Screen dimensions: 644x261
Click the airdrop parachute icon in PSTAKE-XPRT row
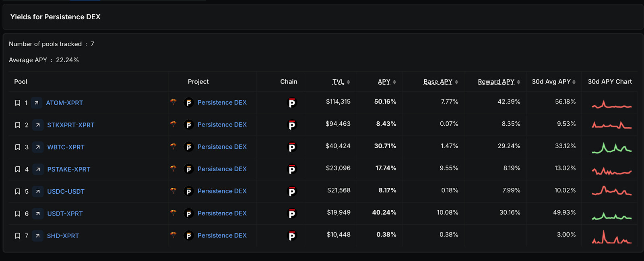(x=173, y=168)
